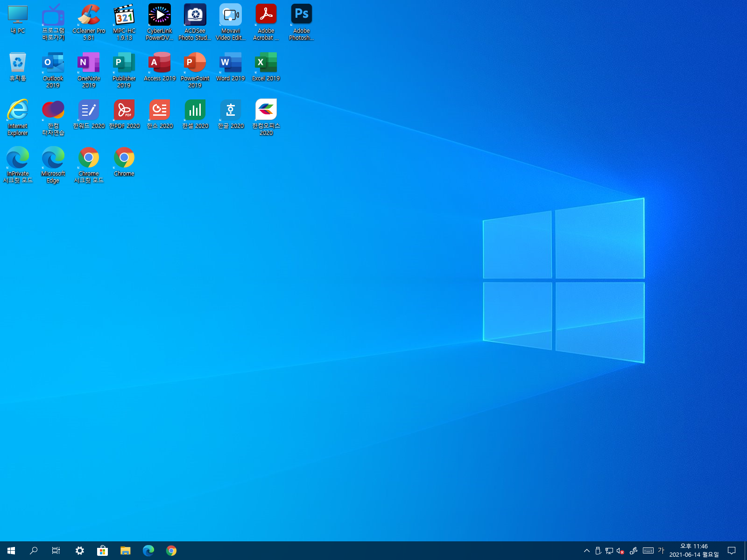Viewport: 747px width, 560px height.
Task: Launch Edge from the taskbar
Action: pos(148,551)
